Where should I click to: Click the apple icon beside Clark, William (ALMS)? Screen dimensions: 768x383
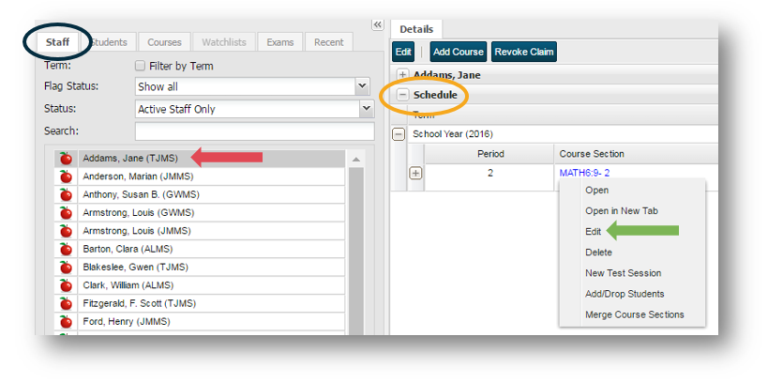click(66, 286)
